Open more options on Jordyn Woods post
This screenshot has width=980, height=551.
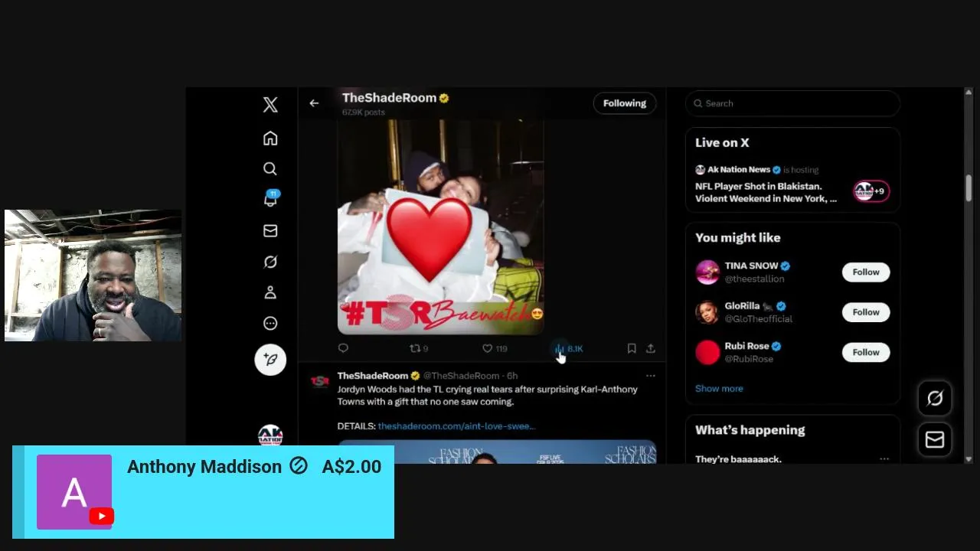pyautogui.click(x=650, y=376)
